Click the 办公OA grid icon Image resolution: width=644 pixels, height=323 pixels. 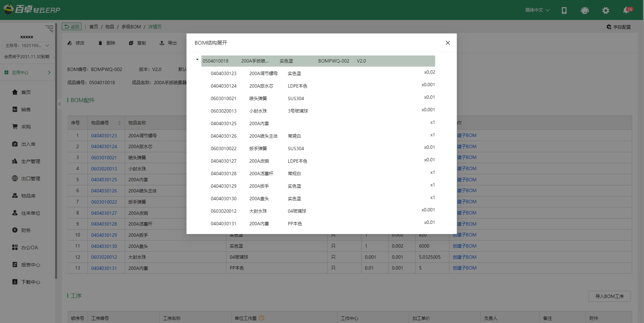pos(15,247)
